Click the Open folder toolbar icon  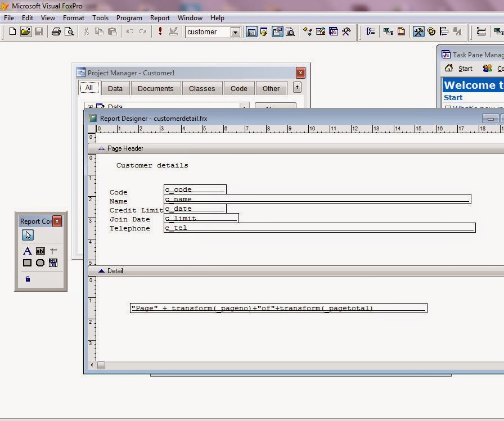coord(26,31)
